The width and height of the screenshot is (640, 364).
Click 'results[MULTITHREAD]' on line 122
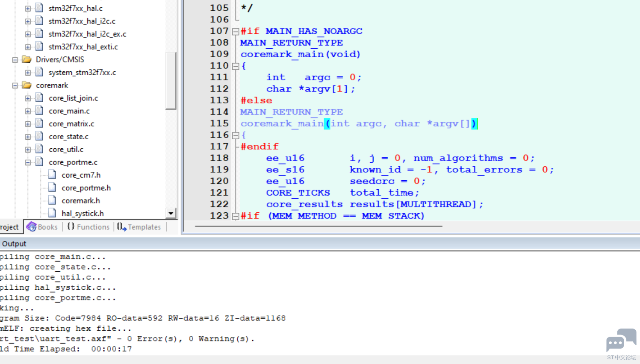point(413,204)
